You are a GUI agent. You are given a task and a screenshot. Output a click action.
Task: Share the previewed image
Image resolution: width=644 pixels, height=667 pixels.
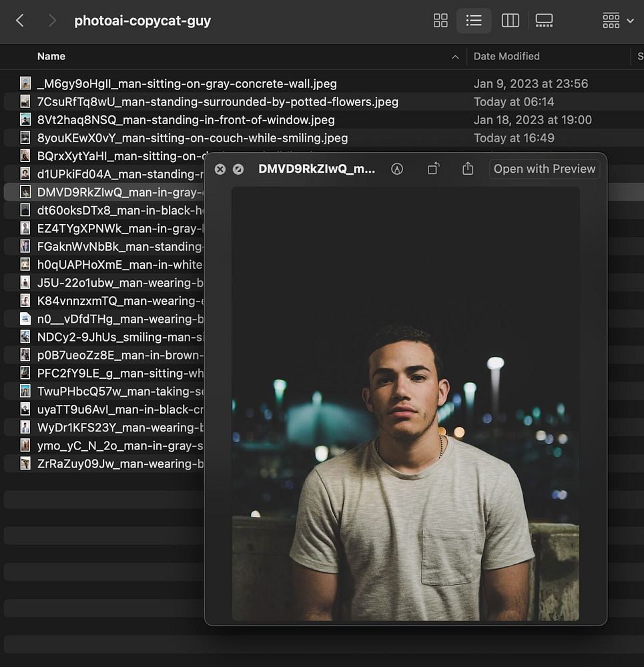tap(468, 169)
